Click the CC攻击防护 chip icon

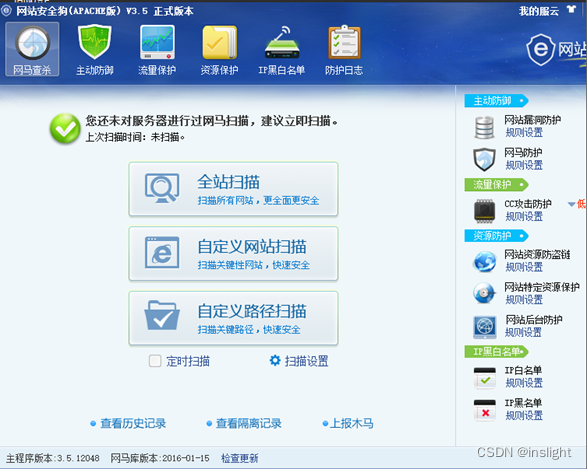point(484,211)
